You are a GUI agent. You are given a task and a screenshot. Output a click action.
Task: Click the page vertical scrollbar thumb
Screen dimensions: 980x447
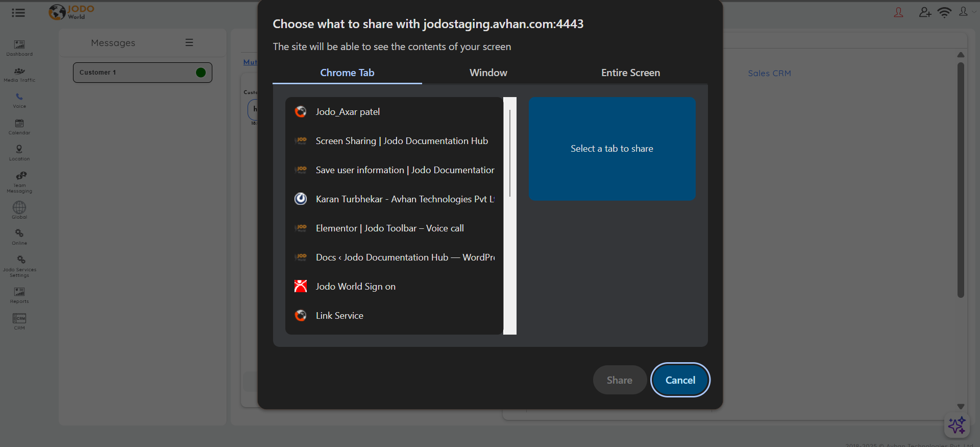tap(961, 180)
